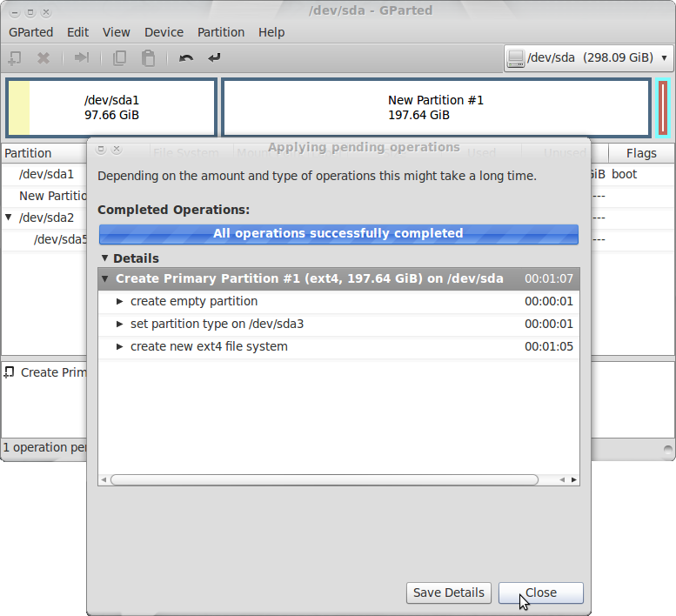This screenshot has height=616, width=676.
Task: Click the Flags column header
Action: point(641,153)
